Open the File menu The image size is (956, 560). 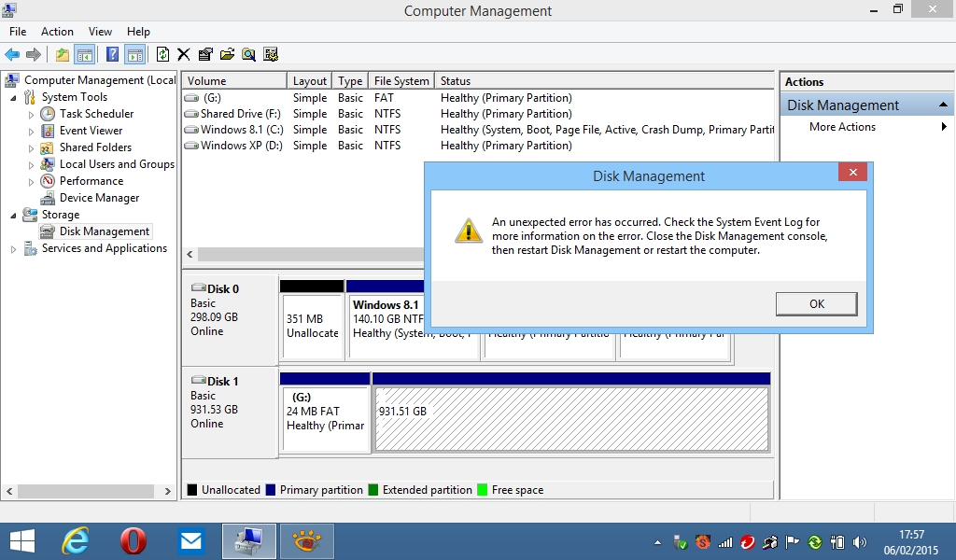18,32
